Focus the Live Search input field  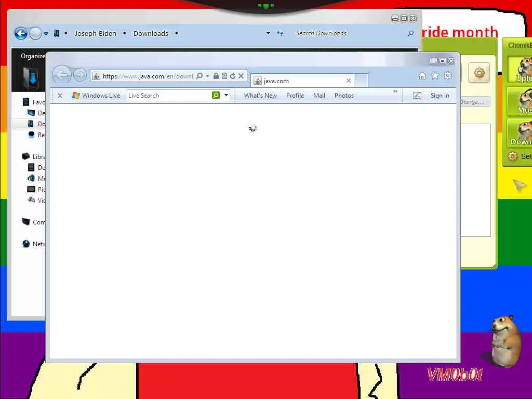pos(169,96)
